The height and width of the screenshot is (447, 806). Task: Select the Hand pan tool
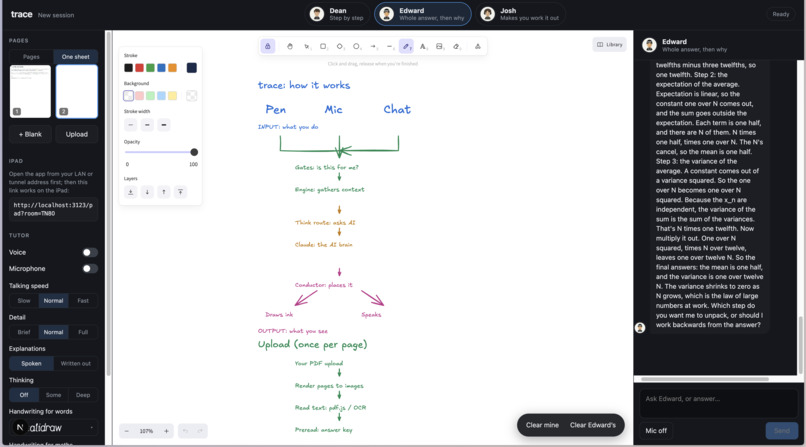pyautogui.click(x=290, y=46)
